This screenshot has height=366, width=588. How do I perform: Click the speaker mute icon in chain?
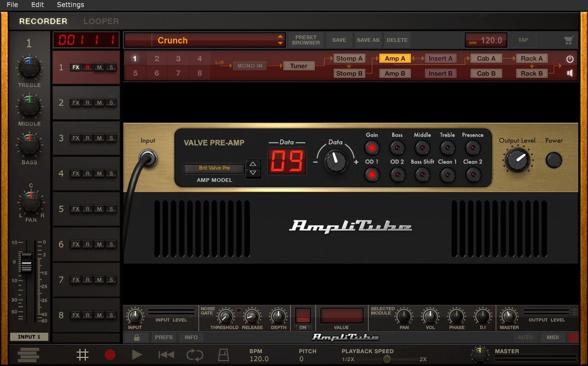pos(570,73)
